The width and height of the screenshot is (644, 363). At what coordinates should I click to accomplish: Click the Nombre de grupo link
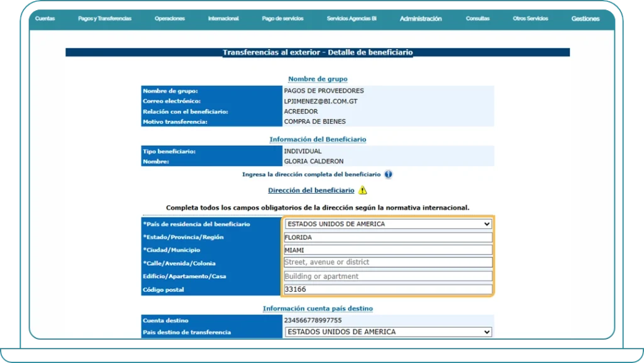pyautogui.click(x=318, y=79)
